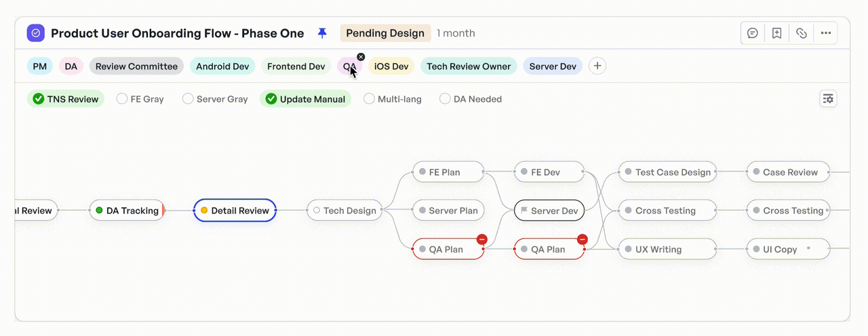The width and height of the screenshot is (868, 336).
Task: Copy link using the chain icon
Action: point(801,33)
